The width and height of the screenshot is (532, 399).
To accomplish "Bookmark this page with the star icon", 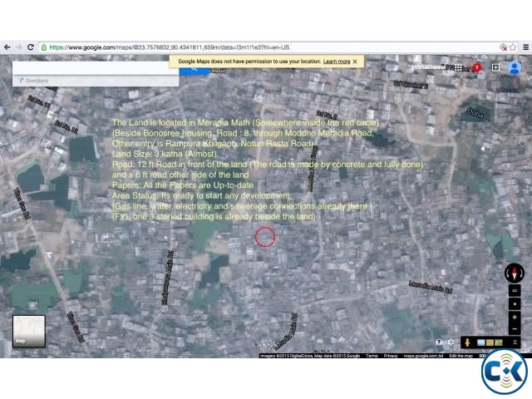I will (x=513, y=47).
